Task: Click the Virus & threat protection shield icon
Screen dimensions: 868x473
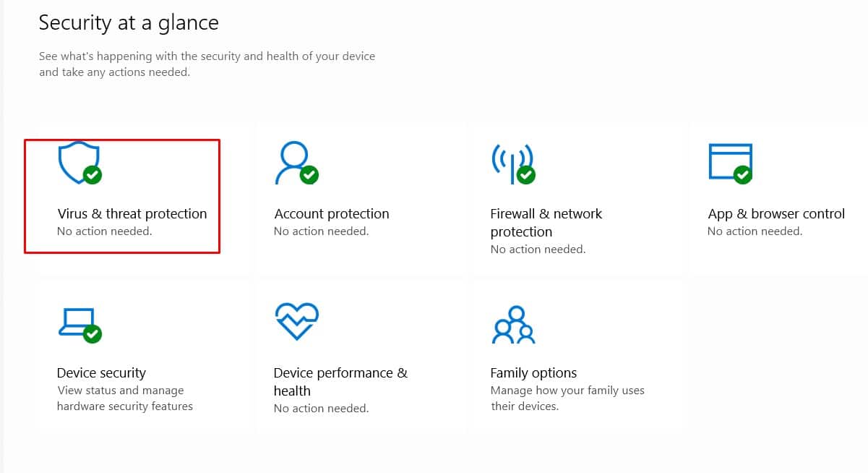Action: pos(78,162)
